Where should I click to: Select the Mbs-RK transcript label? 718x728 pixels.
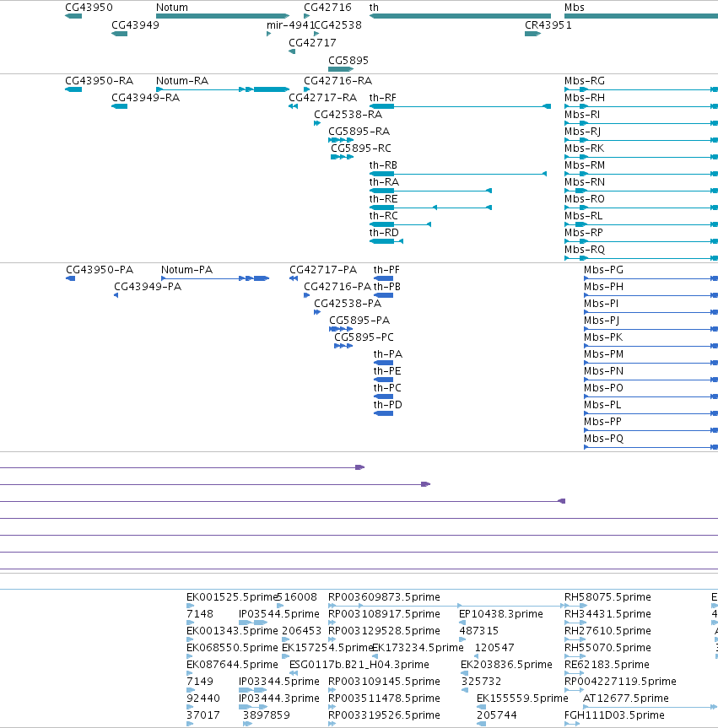click(x=584, y=148)
